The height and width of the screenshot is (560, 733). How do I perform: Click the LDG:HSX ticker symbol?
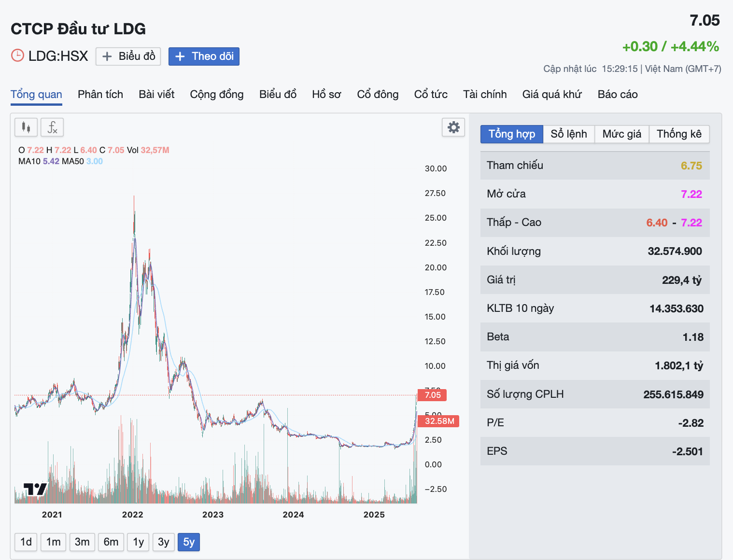[x=58, y=56]
